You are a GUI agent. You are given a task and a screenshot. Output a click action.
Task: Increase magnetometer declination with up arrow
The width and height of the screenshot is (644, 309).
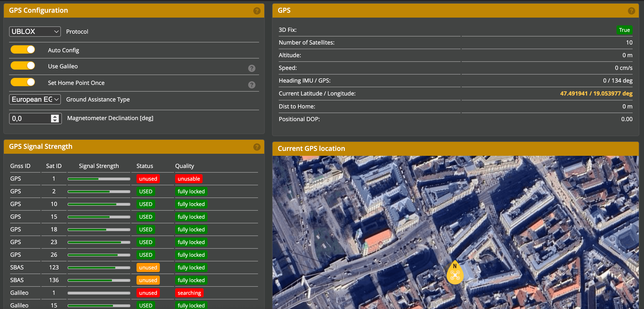pyautogui.click(x=55, y=116)
